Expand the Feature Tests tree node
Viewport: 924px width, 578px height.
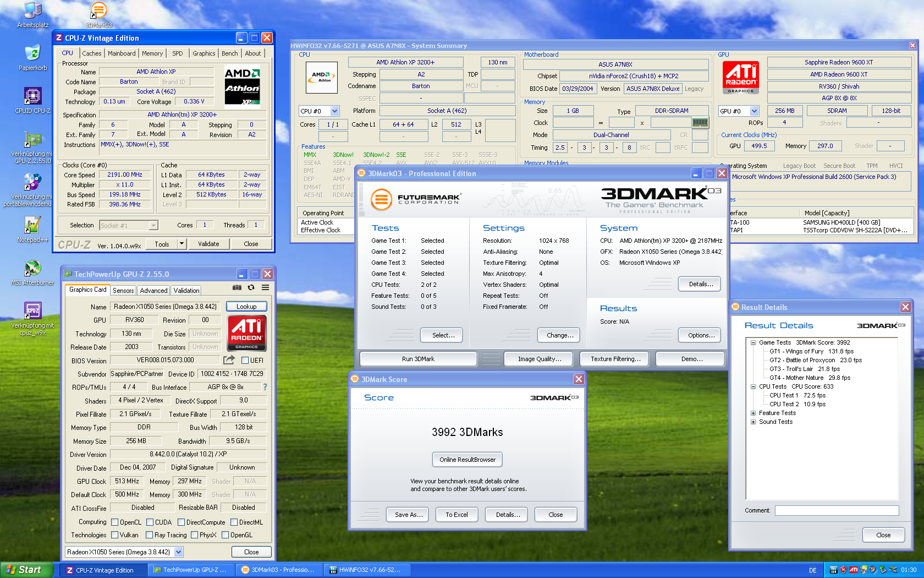click(x=753, y=413)
